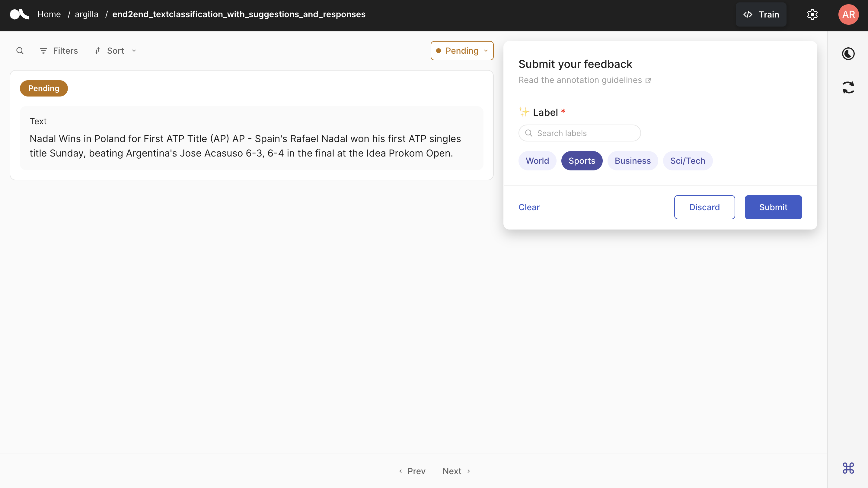Select the Business label
Viewport: 868px width, 488px height.
[x=633, y=161]
